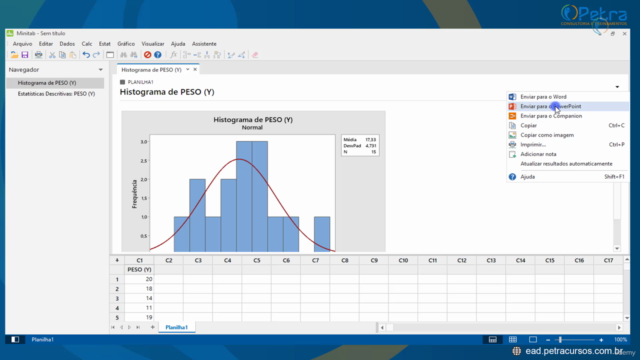
Task: Click the second binoculars icon with arrow
Action: point(133,55)
